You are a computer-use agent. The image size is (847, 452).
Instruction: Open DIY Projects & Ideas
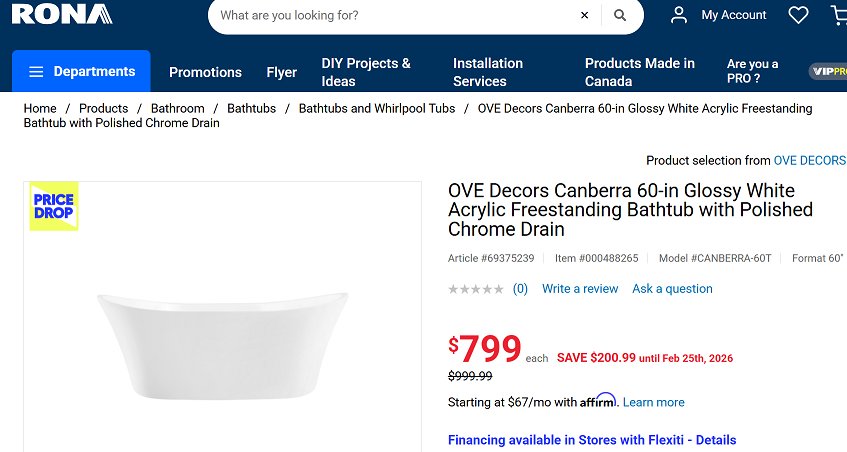pos(366,72)
